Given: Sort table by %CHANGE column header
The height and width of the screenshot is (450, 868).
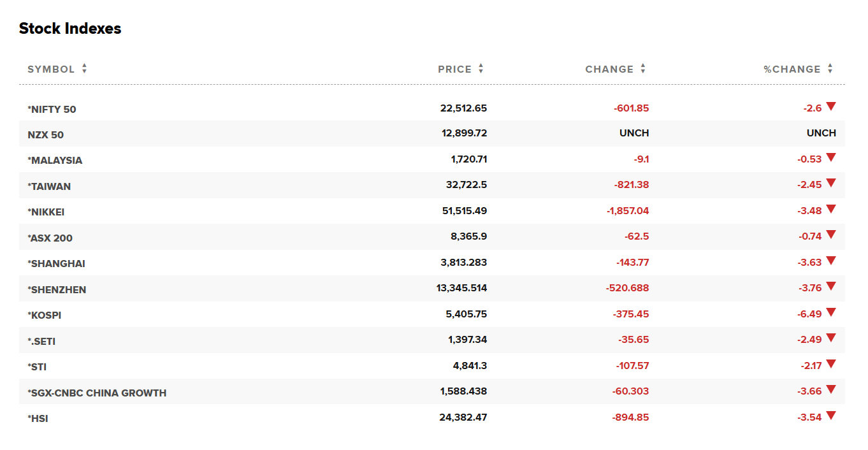Looking at the screenshot, I should coord(792,69).
